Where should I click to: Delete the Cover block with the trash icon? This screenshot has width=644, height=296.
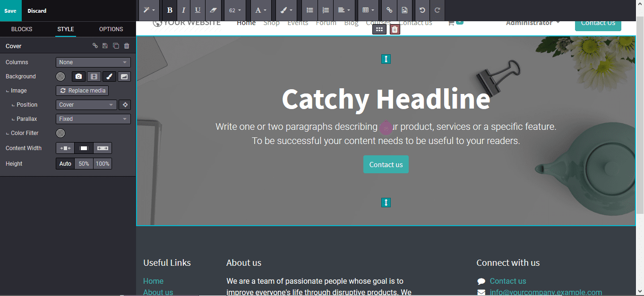pyautogui.click(x=126, y=46)
